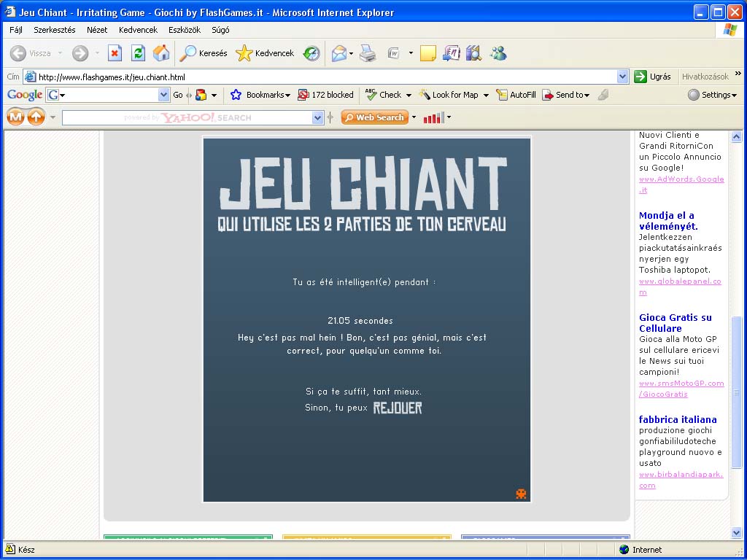Viewport: 747px width, 560px height.
Task: Click the vertical scrollbar thumb
Action: (x=736, y=392)
